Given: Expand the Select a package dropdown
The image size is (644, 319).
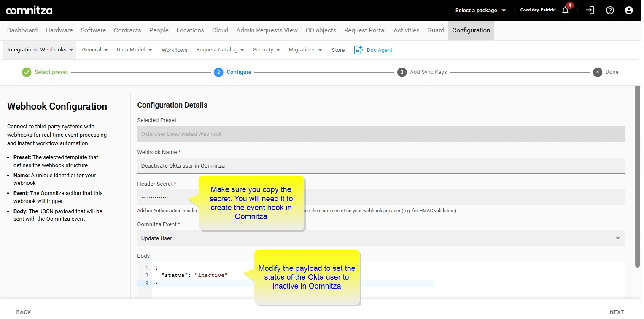Looking at the screenshot, I should (480, 11).
